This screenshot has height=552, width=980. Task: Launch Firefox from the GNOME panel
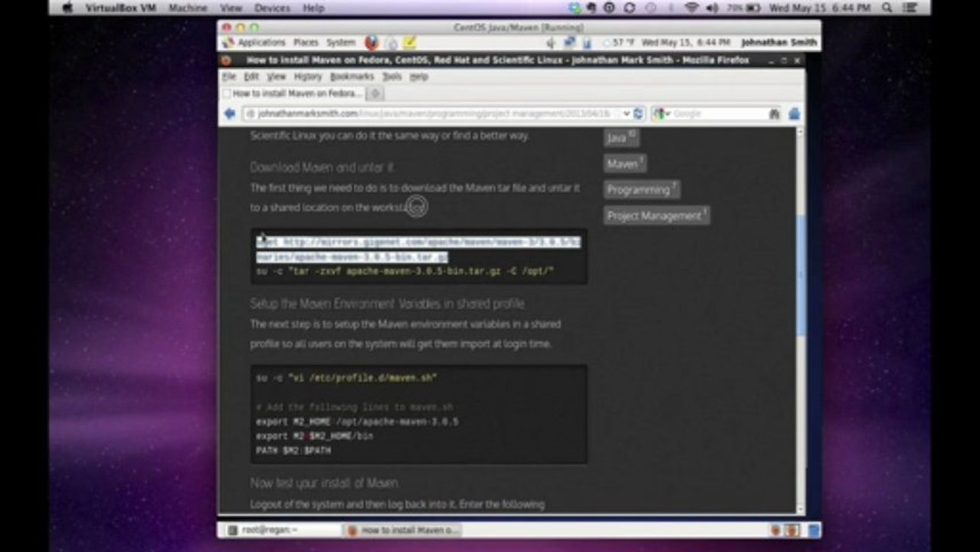[372, 43]
